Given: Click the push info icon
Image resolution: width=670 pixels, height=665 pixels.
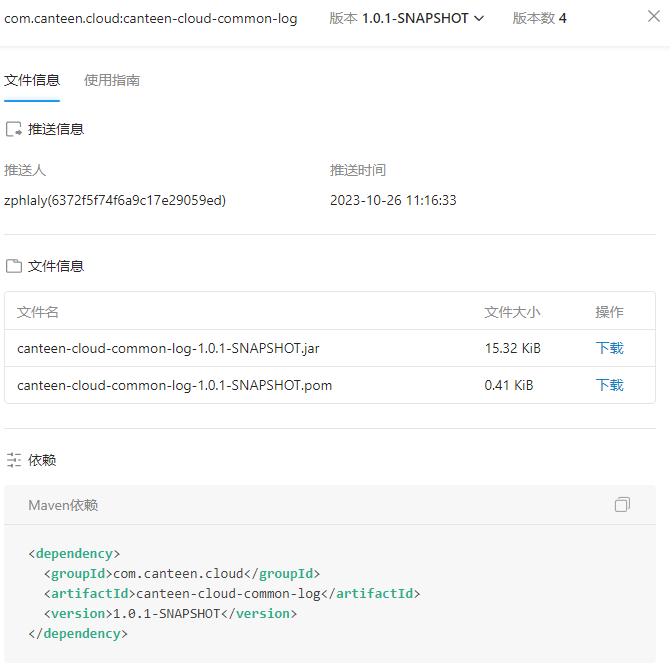Looking at the screenshot, I should click(x=14, y=129).
